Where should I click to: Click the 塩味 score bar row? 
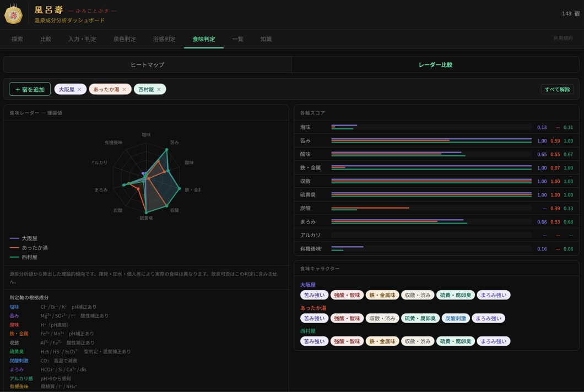coord(436,127)
